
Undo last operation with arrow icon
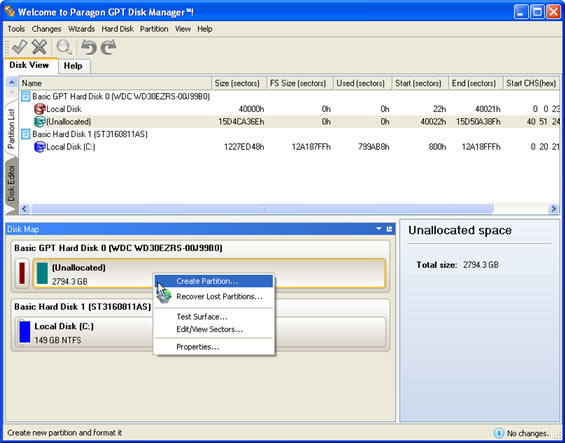(x=89, y=47)
